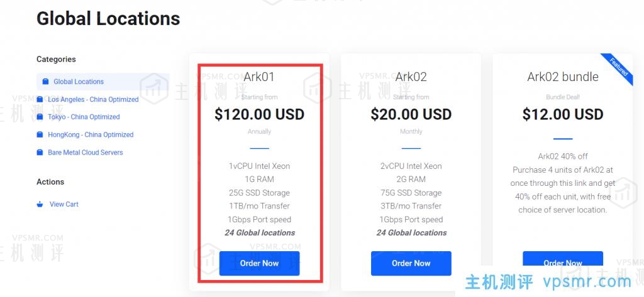The width and height of the screenshot is (644, 297).
Task: Click the Los Angeles category box icon
Action: tap(40, 99)
